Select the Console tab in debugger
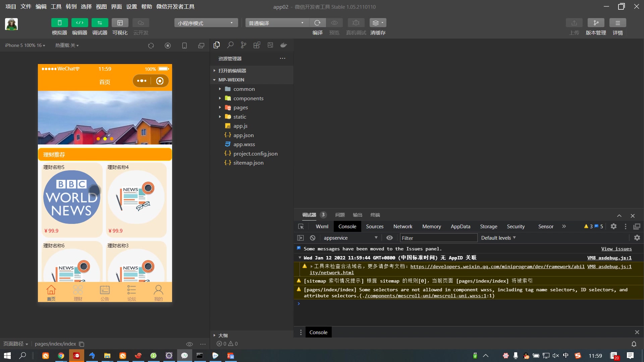The image size is (644, 362). [347, 226]
